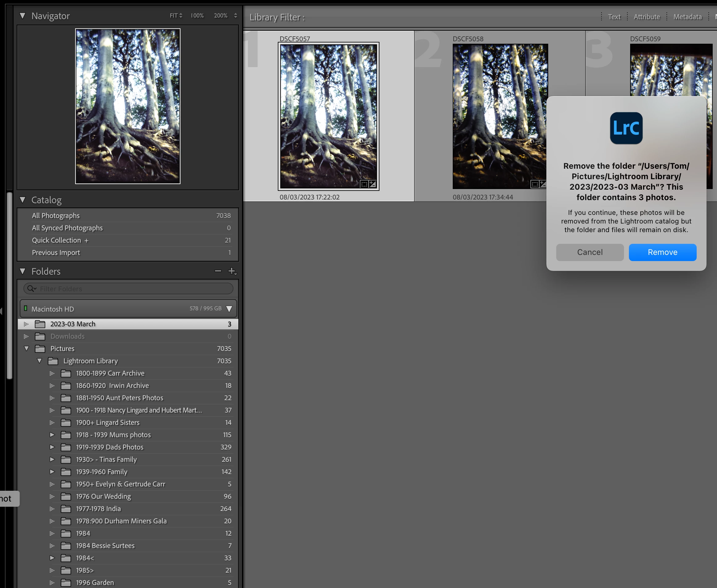The height and width of the screenshot is (588, 717).
Task: Open the Attribute library filter
Action: coord(646,17)
